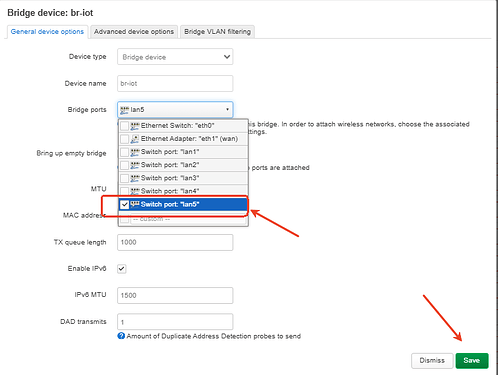Click the eth0 Ethernet Switch icon

click(135, 126)
